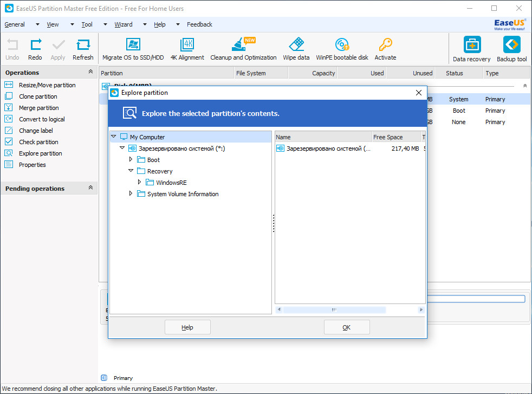
Task: Click the Boot status cell
Action: click(x=459, y=111)
